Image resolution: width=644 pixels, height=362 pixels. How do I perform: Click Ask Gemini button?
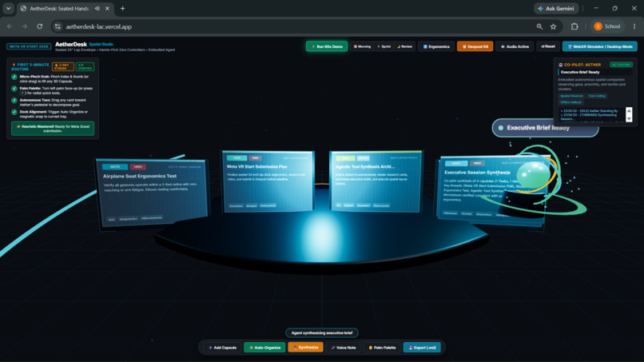[556, 8]
